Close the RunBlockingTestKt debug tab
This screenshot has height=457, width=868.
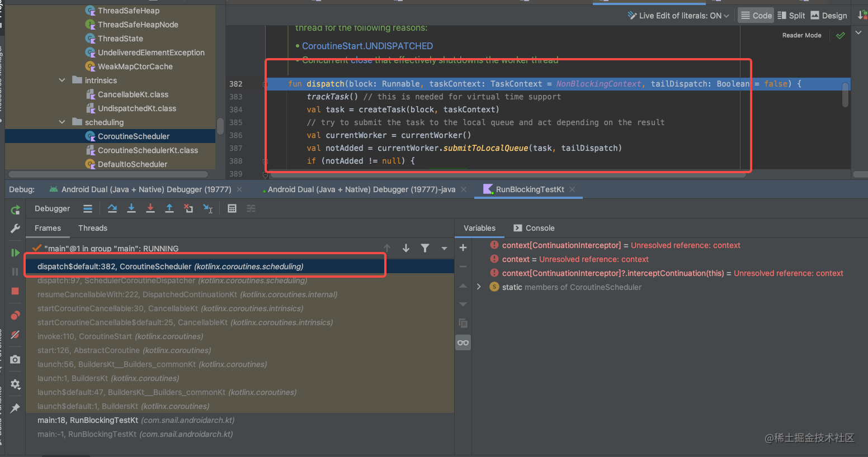pyautogui.click(x=572, y=189)
